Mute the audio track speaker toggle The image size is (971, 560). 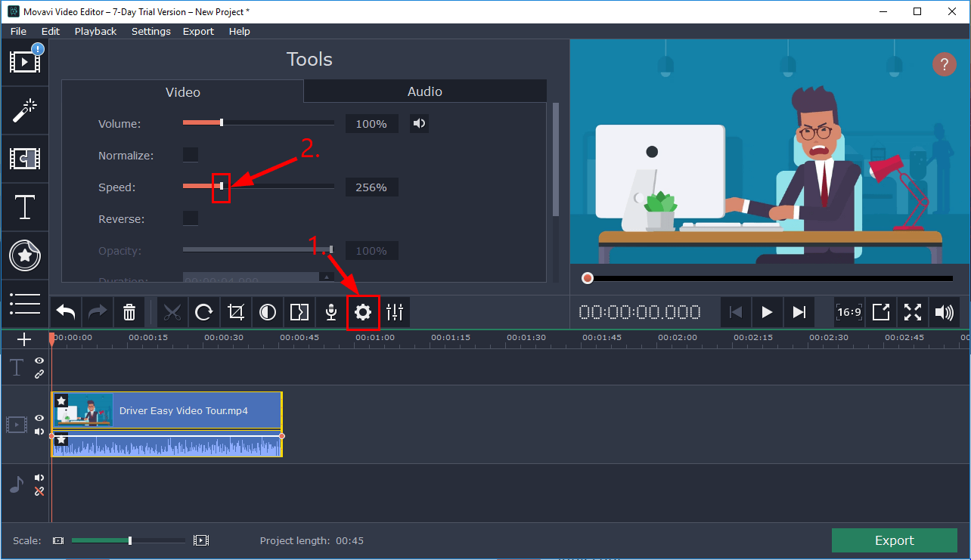[39, 477]
